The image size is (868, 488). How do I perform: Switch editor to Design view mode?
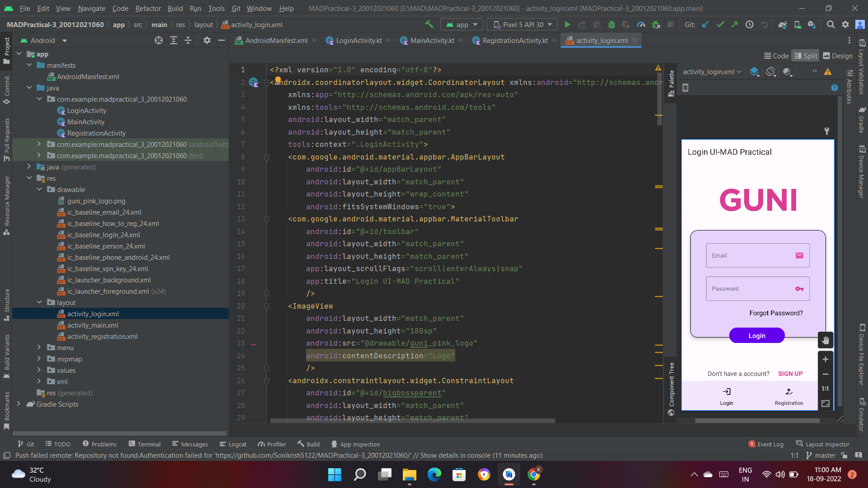(x=838, y=56)
